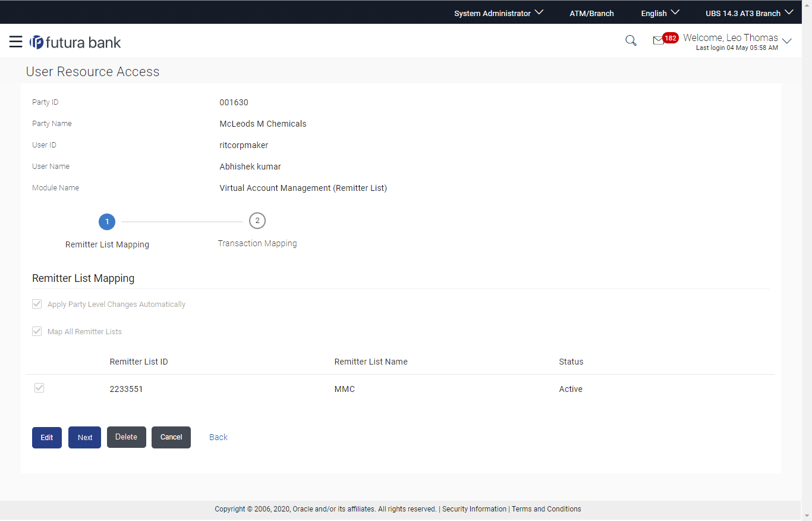Viewport: 812px width, 521px height.
Task: Click Party ID value 001630
Action: tap(234, 102)
